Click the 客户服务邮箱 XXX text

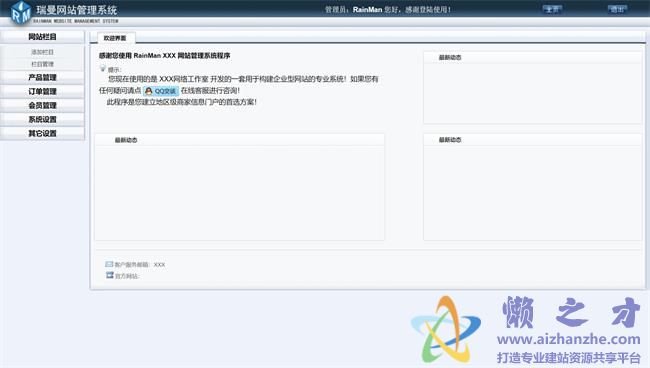click(140, 264)
